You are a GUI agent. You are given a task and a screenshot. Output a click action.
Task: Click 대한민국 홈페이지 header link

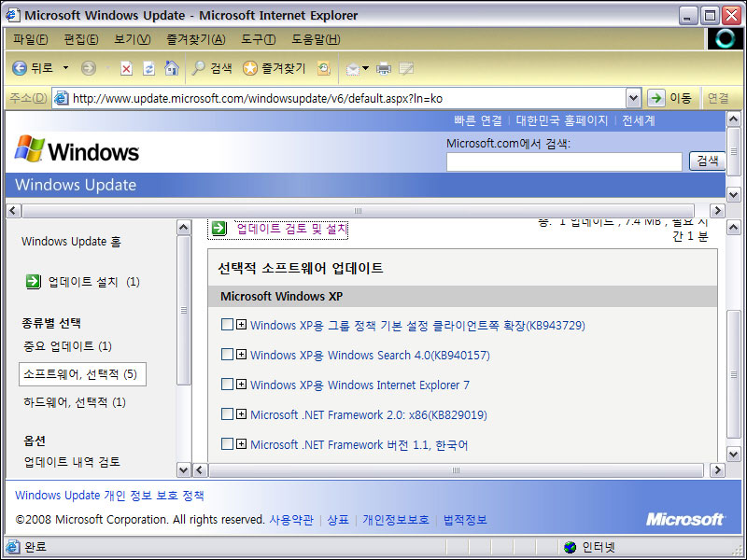coord(562,120)
